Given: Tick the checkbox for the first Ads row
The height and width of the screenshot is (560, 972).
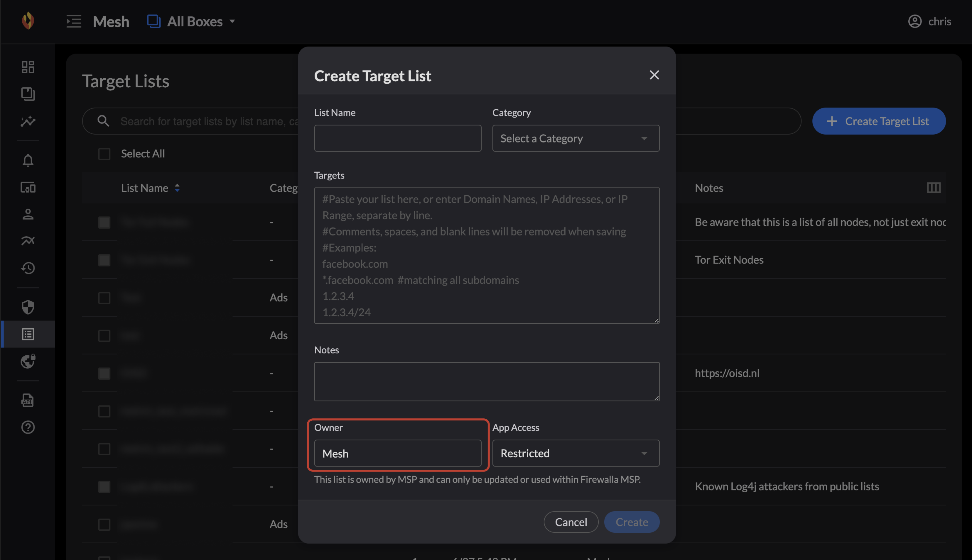Looking at the screenshot, I should (x=104, y=298).
